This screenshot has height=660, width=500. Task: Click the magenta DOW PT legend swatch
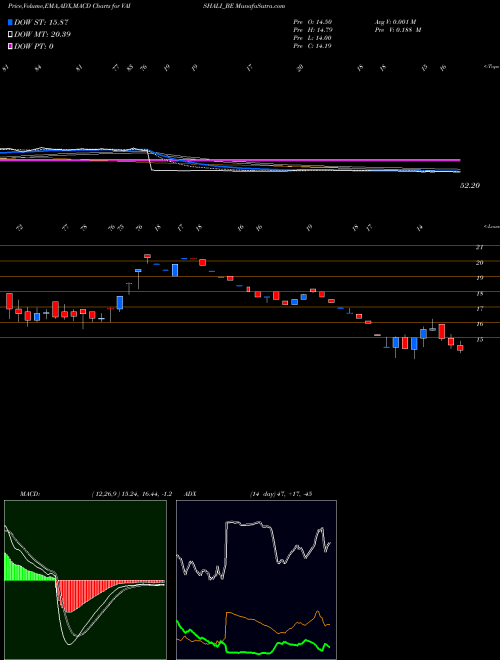[11, 46]
